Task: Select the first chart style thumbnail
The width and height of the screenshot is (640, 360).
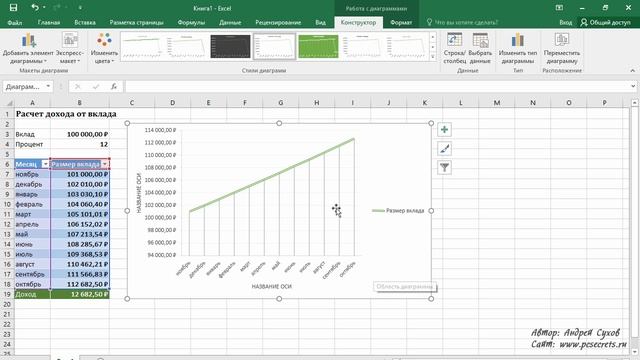Action: point(142,47)
